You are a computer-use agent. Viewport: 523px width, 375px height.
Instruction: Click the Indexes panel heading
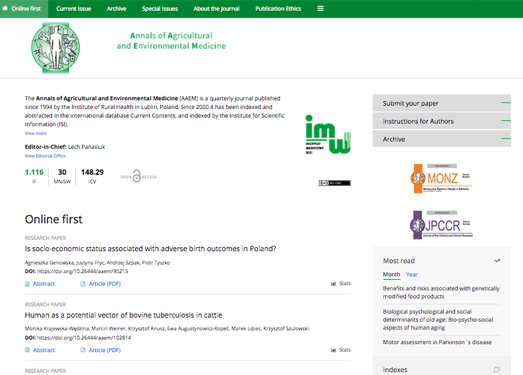point(395,370)
